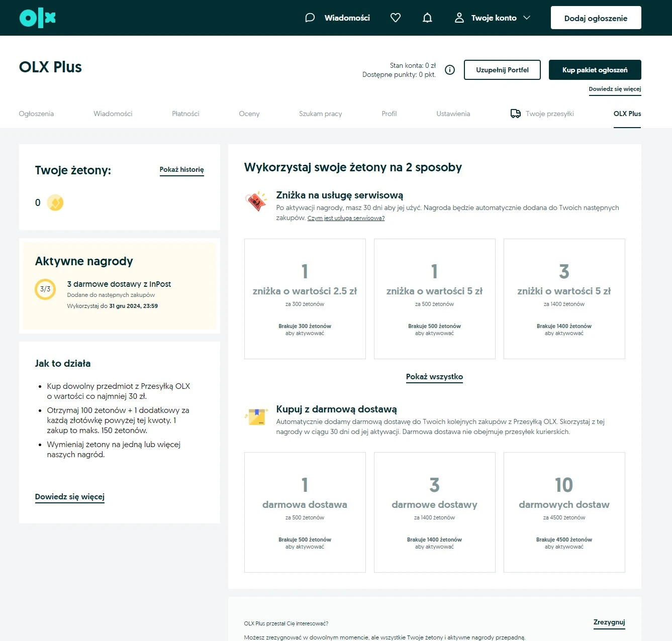672x641 pixels.
Task: Switch to the Ogłoszenia tab
Action: pos(36,114)
